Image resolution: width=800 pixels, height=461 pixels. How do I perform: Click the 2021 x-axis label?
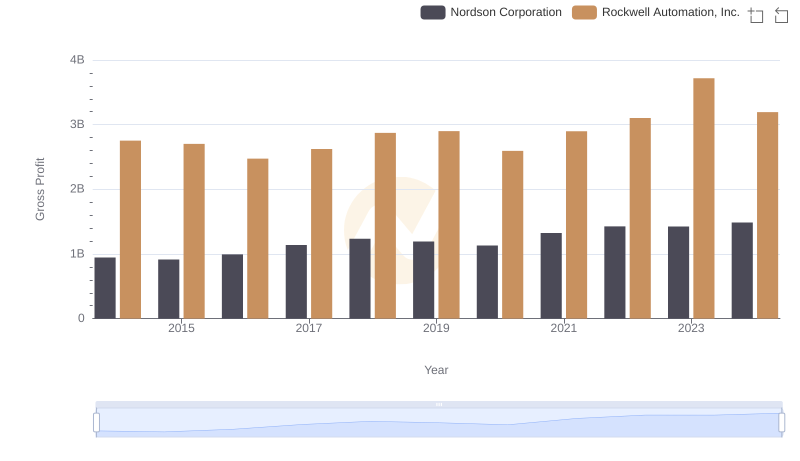564,328
